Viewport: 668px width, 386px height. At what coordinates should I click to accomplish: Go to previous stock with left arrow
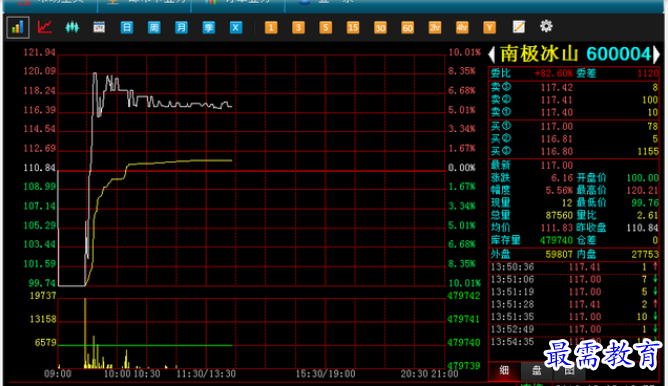coord(492,54)
